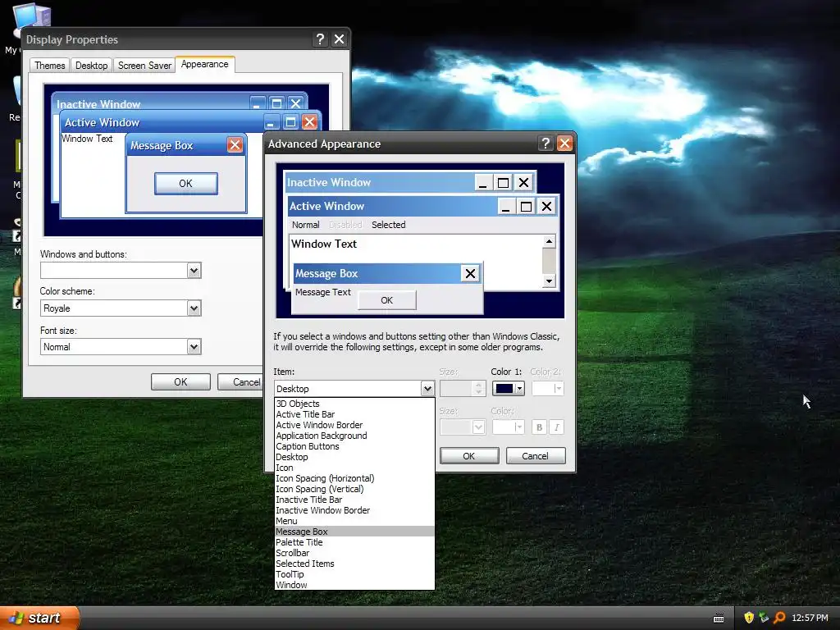Click Active Window title bar in Advanced preview
840x630 pixels.
coord(393,206)
